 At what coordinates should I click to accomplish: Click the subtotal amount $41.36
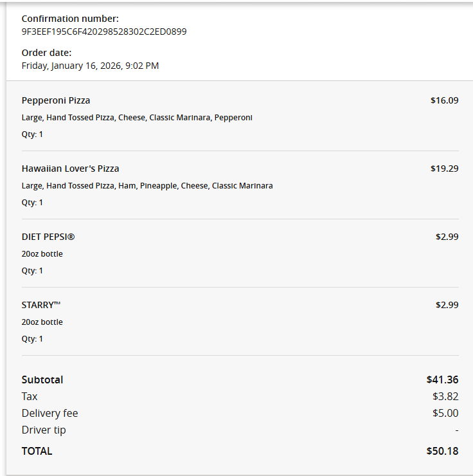(x=442, y=380)
